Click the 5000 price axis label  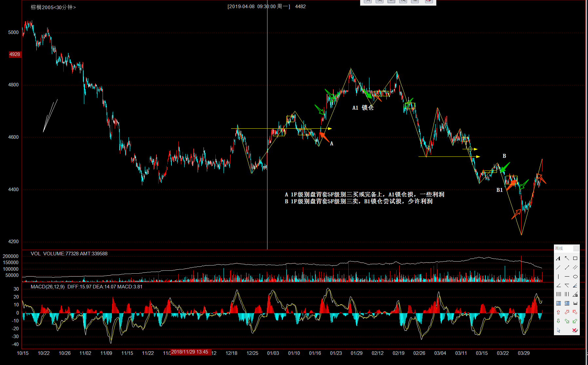[x=13, y=32]
